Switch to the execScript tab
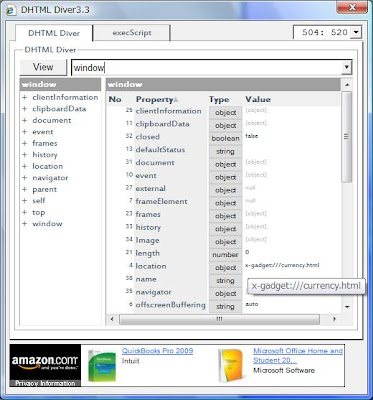This screenshot has width=373, height=400. click(x=132, y=33)
